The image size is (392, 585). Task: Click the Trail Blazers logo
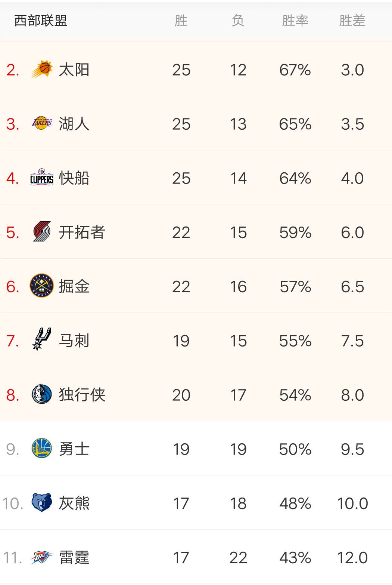click(42, 232)
